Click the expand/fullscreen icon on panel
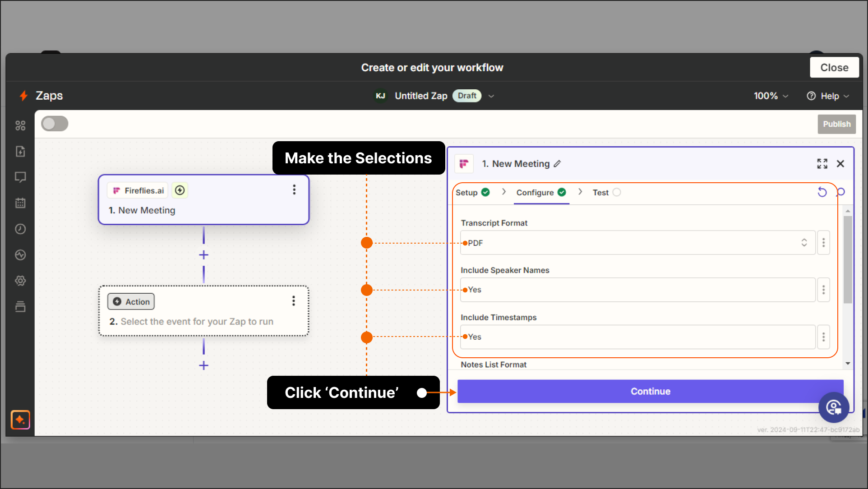 point(822,163)
